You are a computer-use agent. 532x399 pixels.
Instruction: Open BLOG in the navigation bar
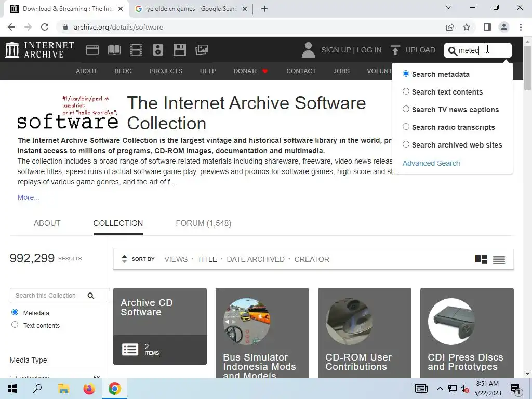(123, 71)
